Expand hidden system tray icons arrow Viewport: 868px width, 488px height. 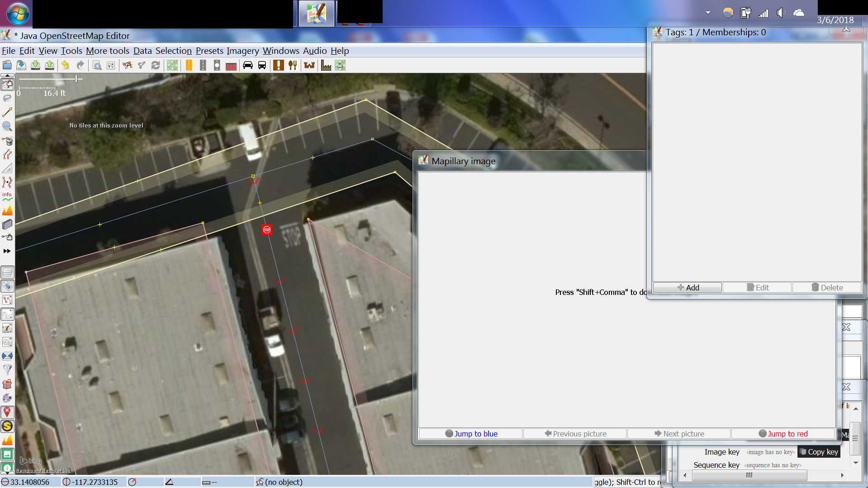click(708, 13)
